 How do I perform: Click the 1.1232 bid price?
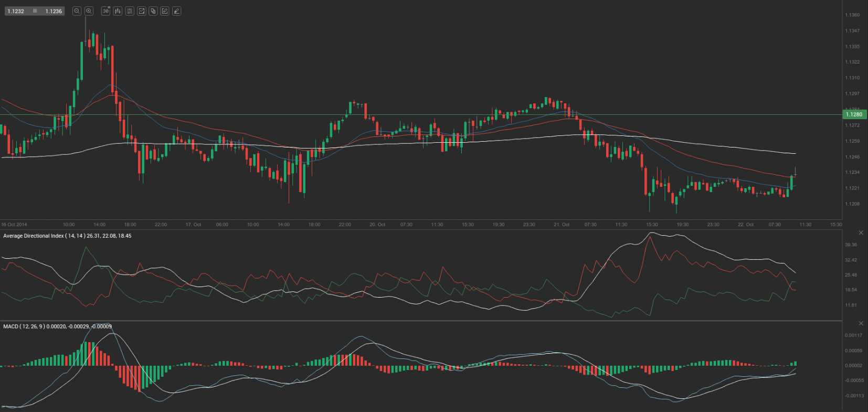(16, 11)
